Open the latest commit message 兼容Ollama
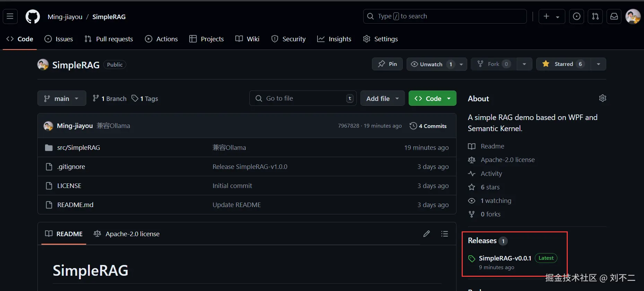 113,126
